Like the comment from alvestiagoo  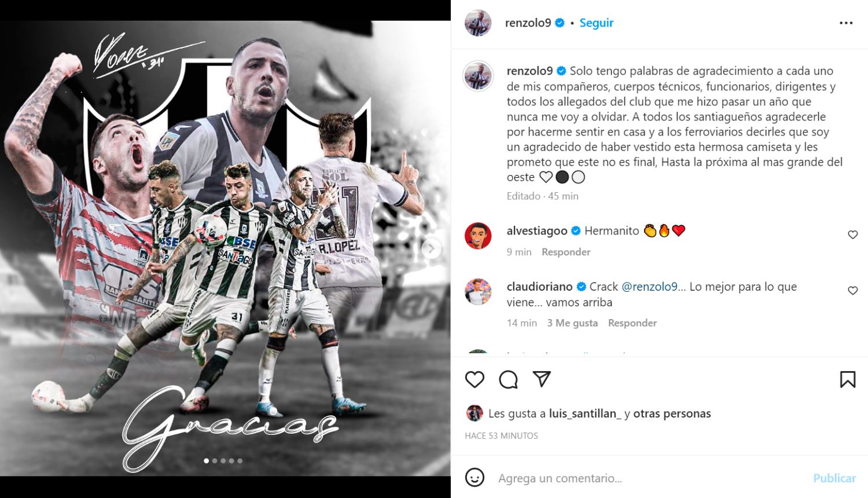point(852,235)
